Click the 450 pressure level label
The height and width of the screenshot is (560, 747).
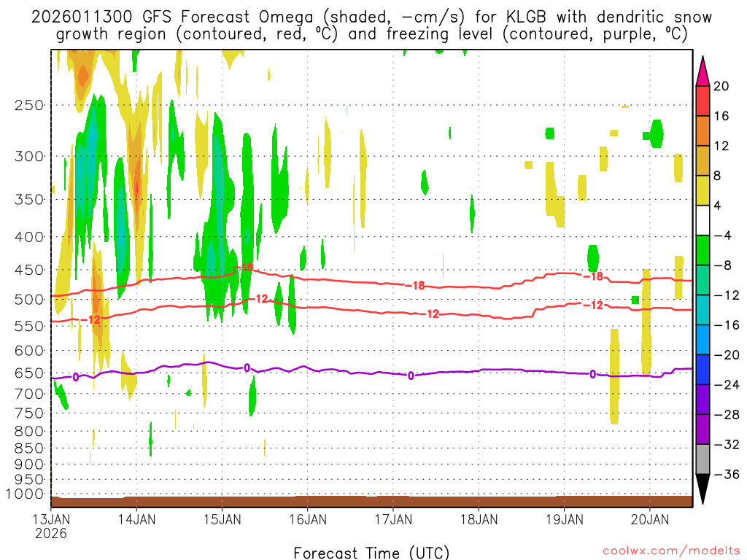tap(29, 270)
